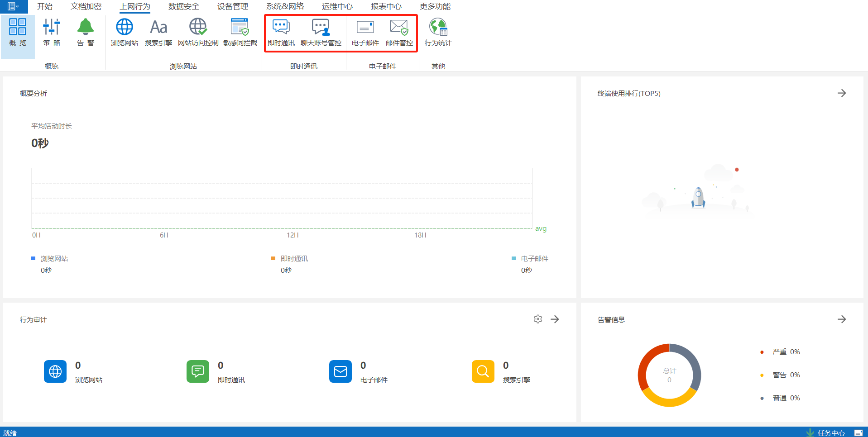Open 任务中心 in status bar
868x437 pixels.
[830, 433]
